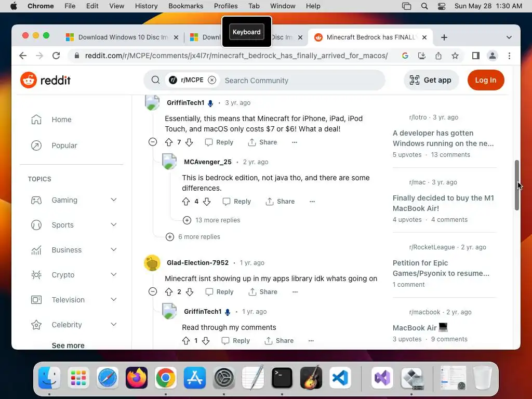Toggle the Chrome side panel

pyautogui.click(x=476, y=56)
